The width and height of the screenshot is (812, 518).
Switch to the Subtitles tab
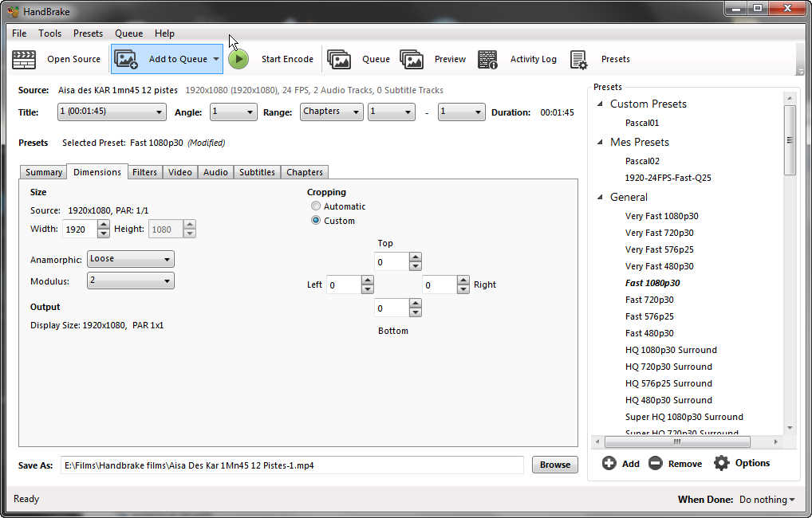click(257, 172)
